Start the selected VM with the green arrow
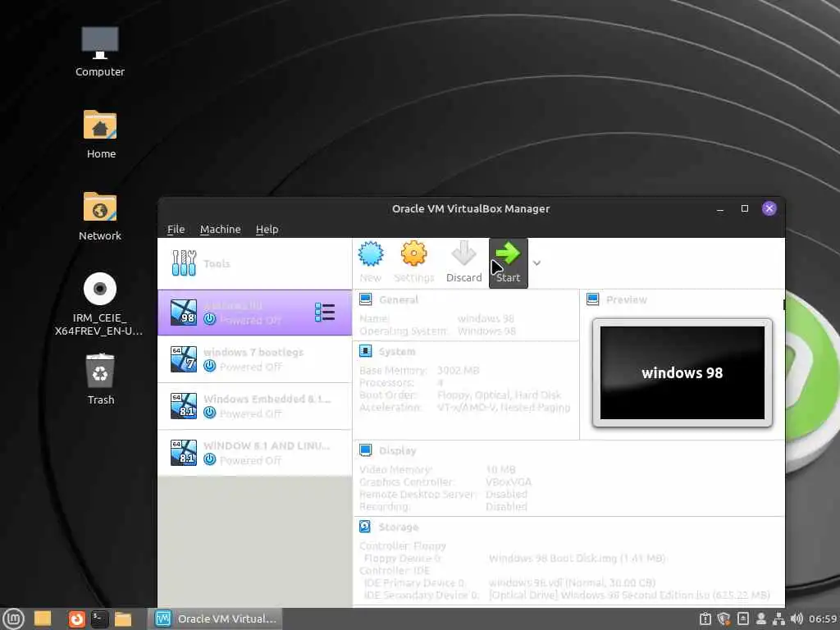The image size is (840, 630). [508, 263]
